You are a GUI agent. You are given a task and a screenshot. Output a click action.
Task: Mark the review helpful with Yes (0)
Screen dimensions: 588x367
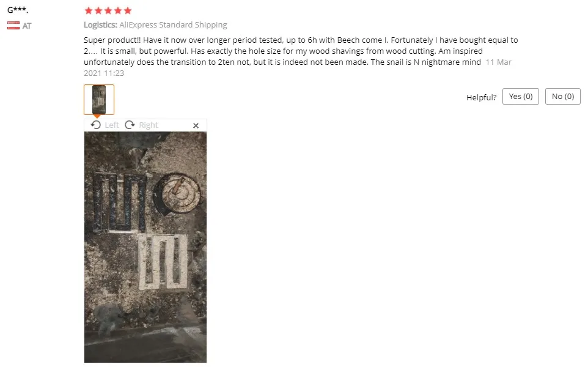coord(521,97)
